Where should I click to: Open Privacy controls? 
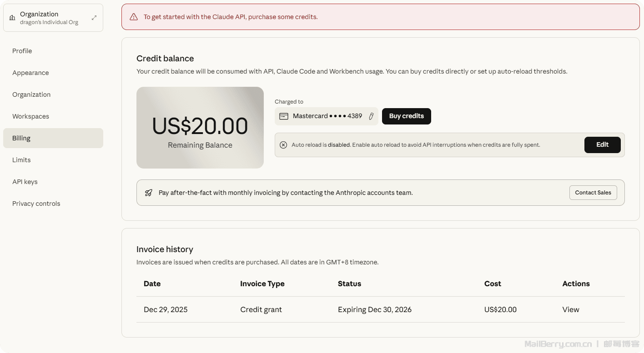click(x=36, y=204)
